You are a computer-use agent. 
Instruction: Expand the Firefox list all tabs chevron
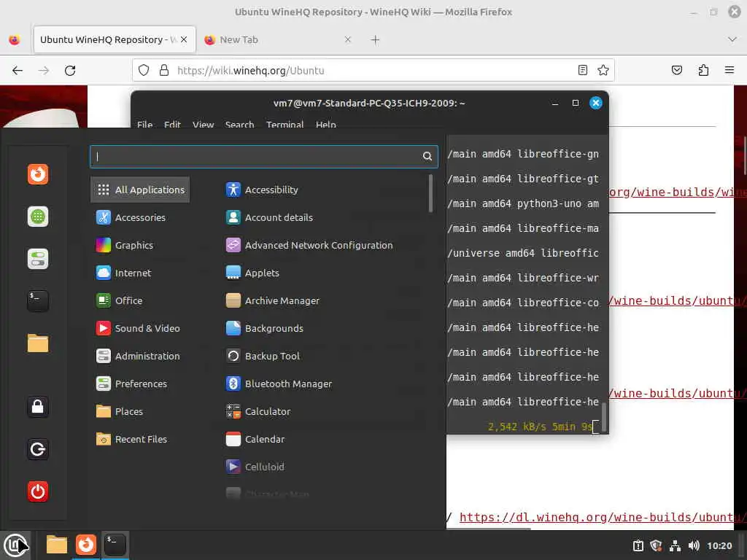732,39
